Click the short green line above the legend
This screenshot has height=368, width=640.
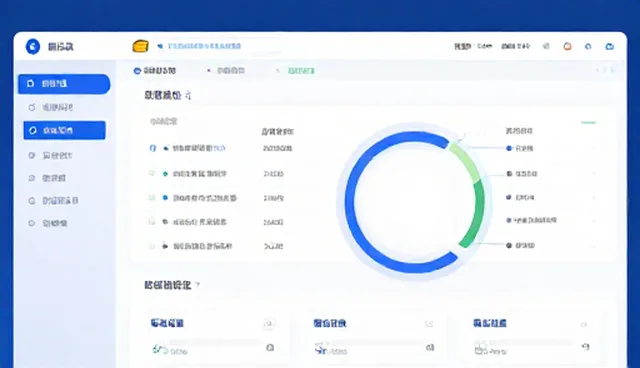pyautogui.click(x=589, y=122)
